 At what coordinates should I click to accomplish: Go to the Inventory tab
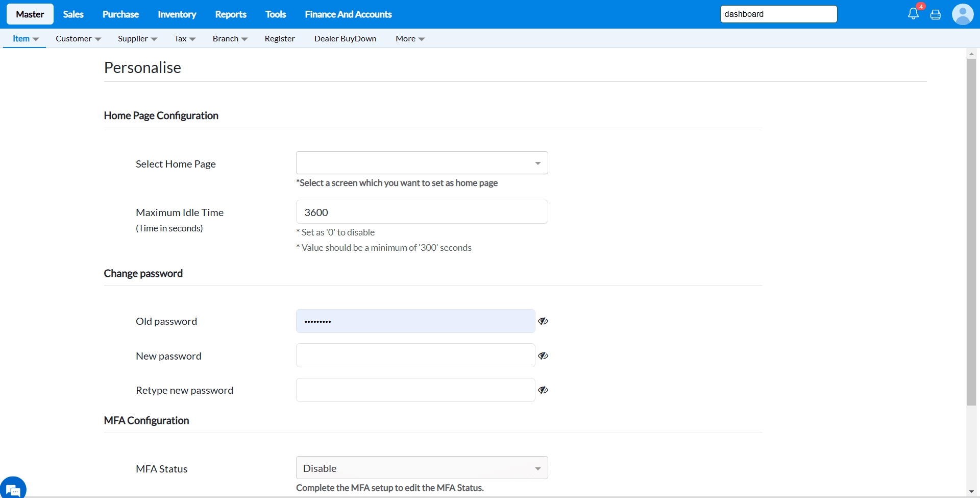(x=177, y=14)
